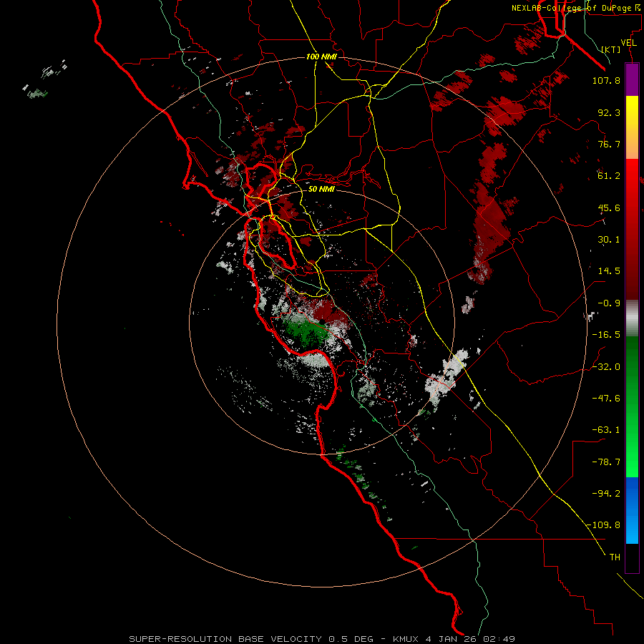Click the large green inbound velocity patch near the radar
The height and width of the screenshot is (644, 644).
pyautogui.click(x=306, y=331)
